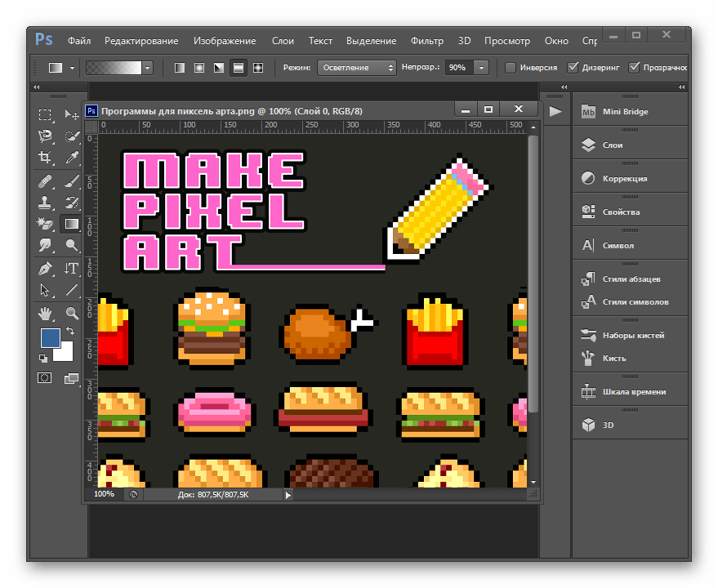The width and height of the screenshot is (718, 588).
Task: Select the Quick Selection tool
Action: coord(71,136)
